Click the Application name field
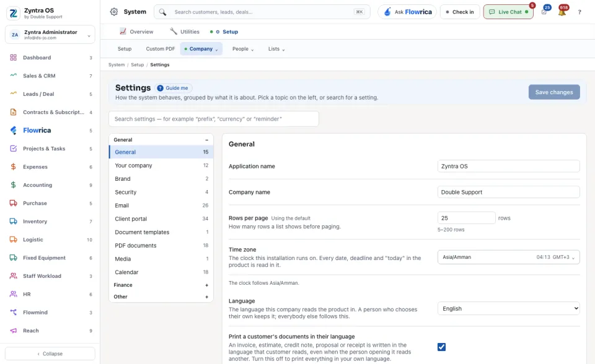 [x=508, y=166]
